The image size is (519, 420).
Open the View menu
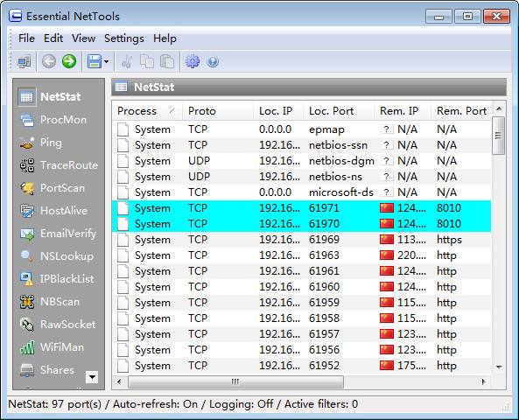coord(83,38)
